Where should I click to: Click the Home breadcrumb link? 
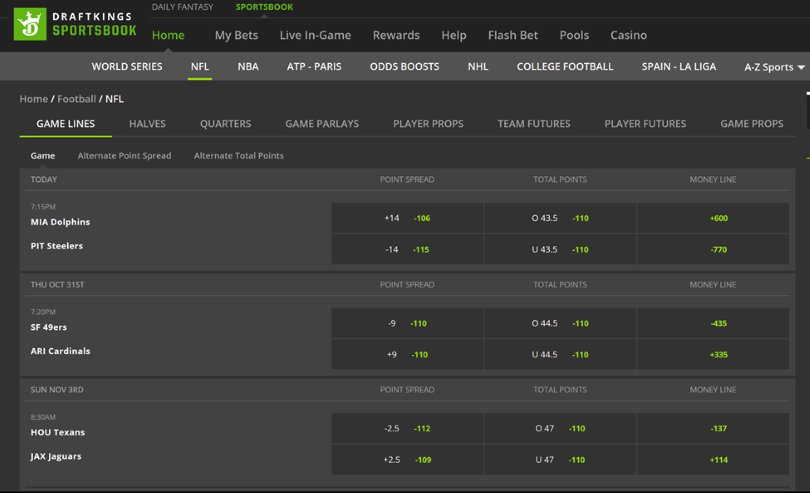click(34, 99)
